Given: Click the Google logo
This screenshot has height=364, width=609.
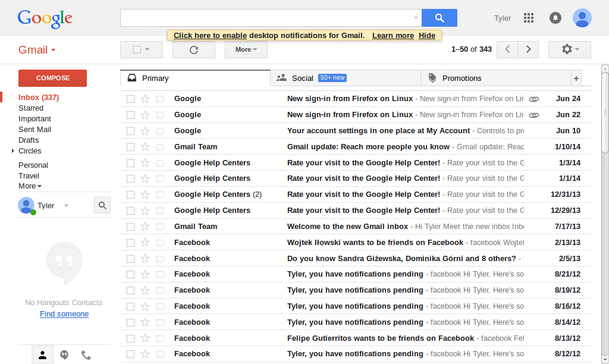Looking at the screenshot, I should [45, 18].
